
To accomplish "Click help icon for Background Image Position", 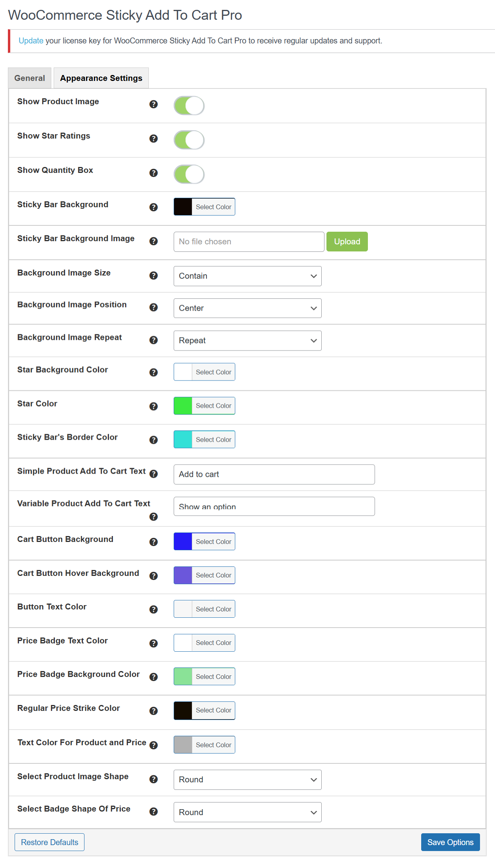I will point(154,307).
